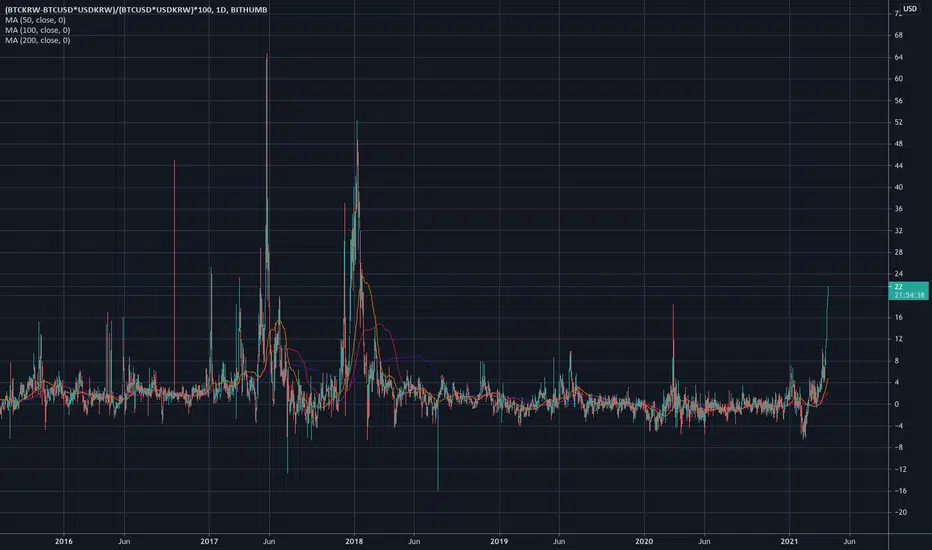Click the 52 price axis label

[898, 122]
